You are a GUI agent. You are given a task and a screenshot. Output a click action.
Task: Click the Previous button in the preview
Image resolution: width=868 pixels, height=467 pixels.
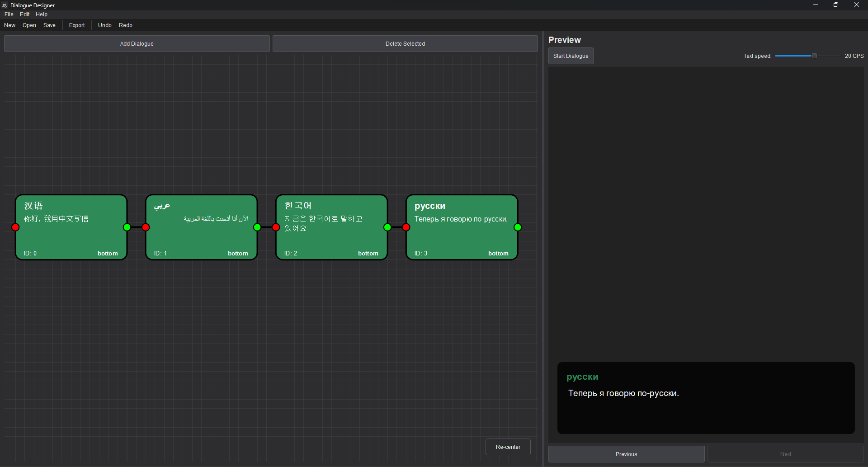pos(626,454)
